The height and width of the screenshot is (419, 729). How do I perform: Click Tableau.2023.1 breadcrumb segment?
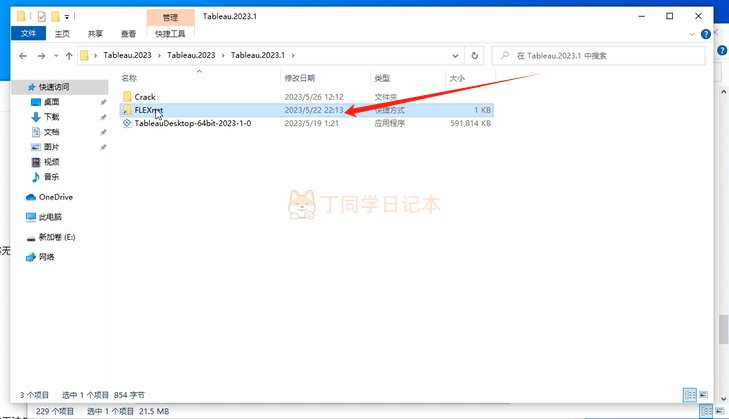(x=258, y=55)
